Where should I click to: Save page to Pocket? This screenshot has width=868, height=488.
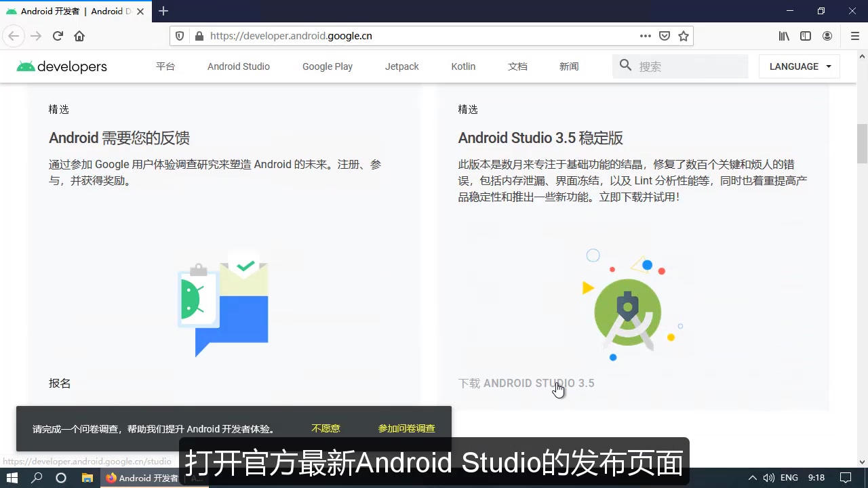665,36
